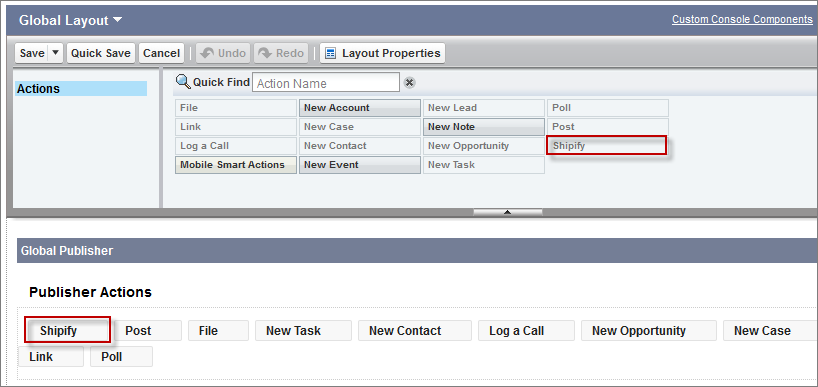Image resolution: width=818 pixels, height=387 pixels.
Task: Click the Global Publisher section header
Action: 417,251
